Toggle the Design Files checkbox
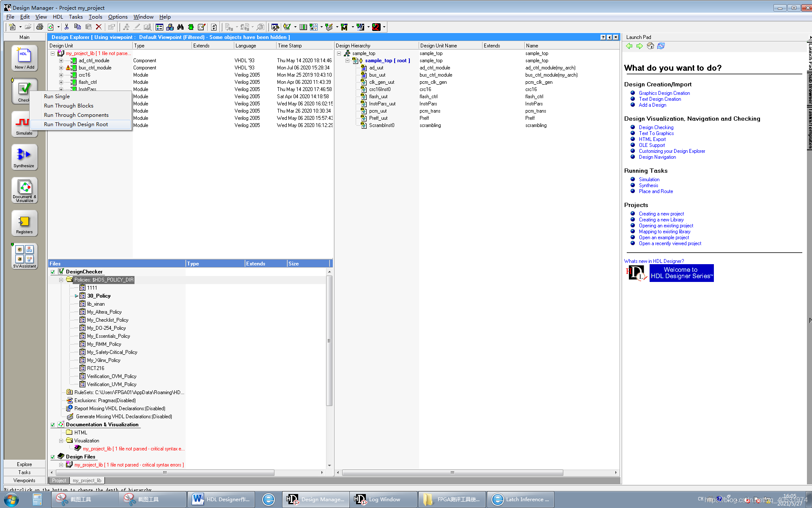This screenshot has height=508, width=812. coord(53,457)
